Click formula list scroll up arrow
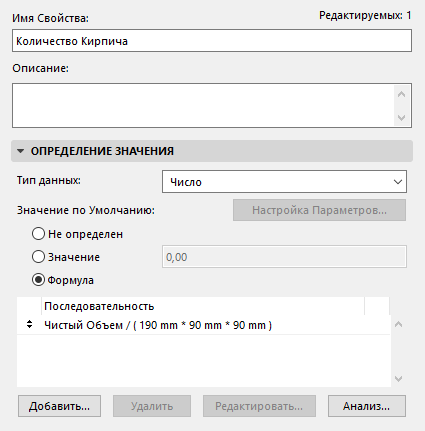The image size is (425, 431). coord(398,324)
